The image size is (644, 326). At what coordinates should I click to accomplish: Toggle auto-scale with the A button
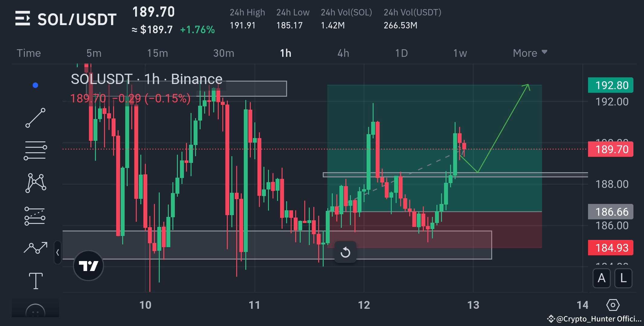click(x=601, y=279)
